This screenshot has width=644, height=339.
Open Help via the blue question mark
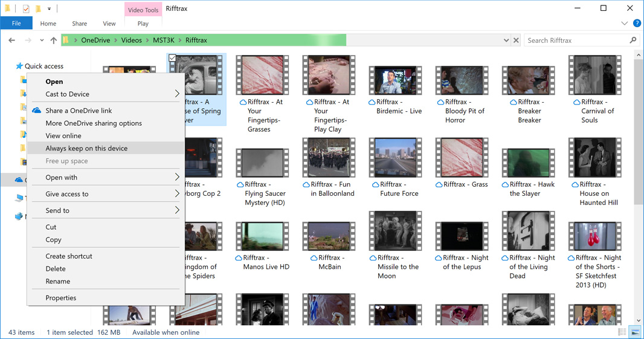637,24
